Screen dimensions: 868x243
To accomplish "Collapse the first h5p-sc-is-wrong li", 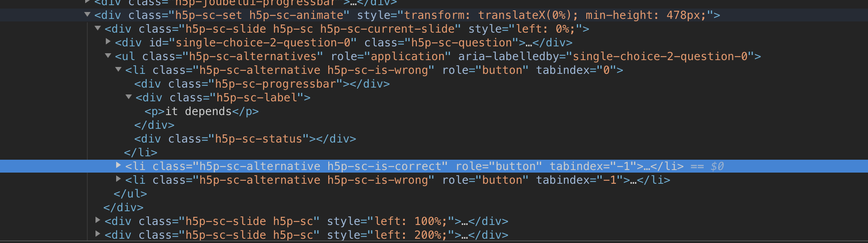I will pyautogui.click(x=118, y=70).
